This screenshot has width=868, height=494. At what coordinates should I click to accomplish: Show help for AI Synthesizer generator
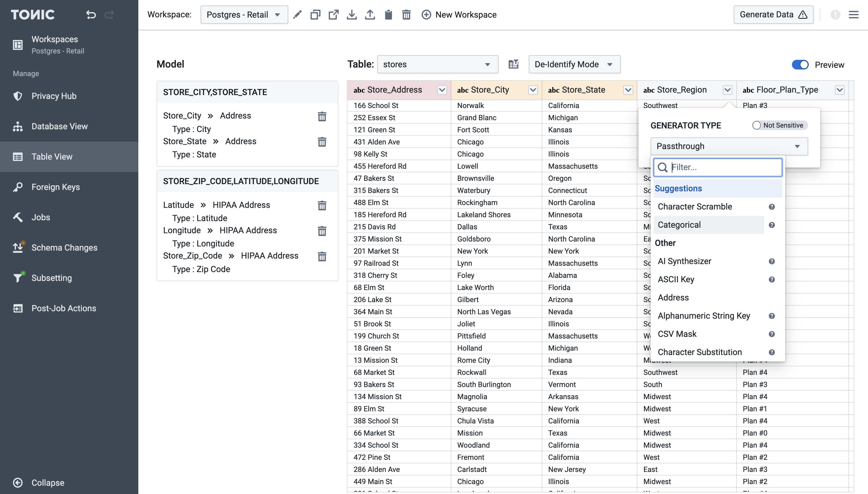point(772,261)
